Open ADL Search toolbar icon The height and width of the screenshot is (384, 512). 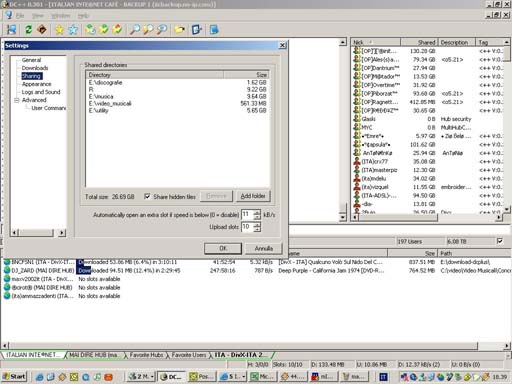point(148,30)
